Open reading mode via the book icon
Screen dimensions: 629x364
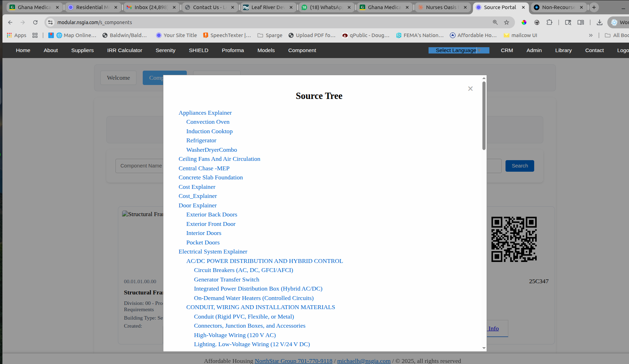click(581, 22)
